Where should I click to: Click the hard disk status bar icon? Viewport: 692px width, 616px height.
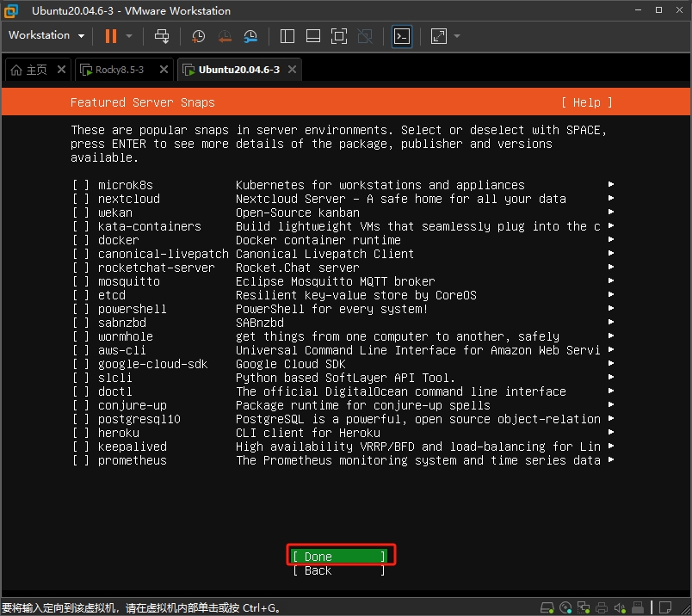tap(547, 607)
